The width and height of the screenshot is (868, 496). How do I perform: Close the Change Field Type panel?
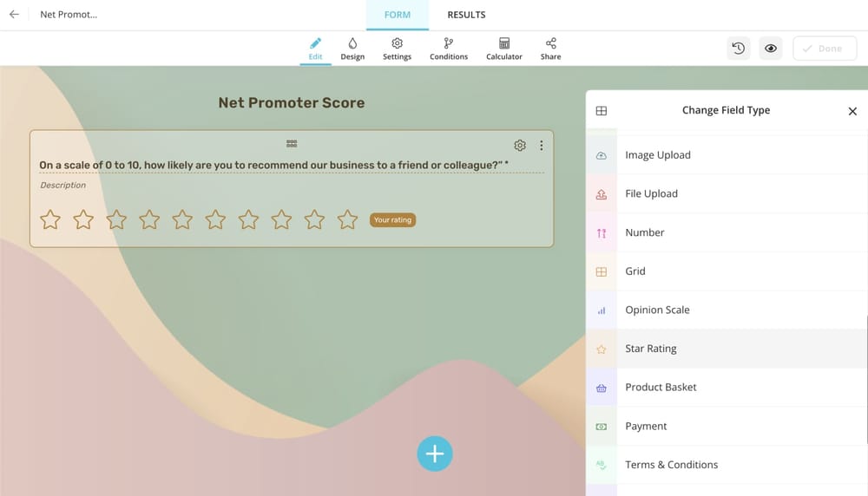[852, 111]
